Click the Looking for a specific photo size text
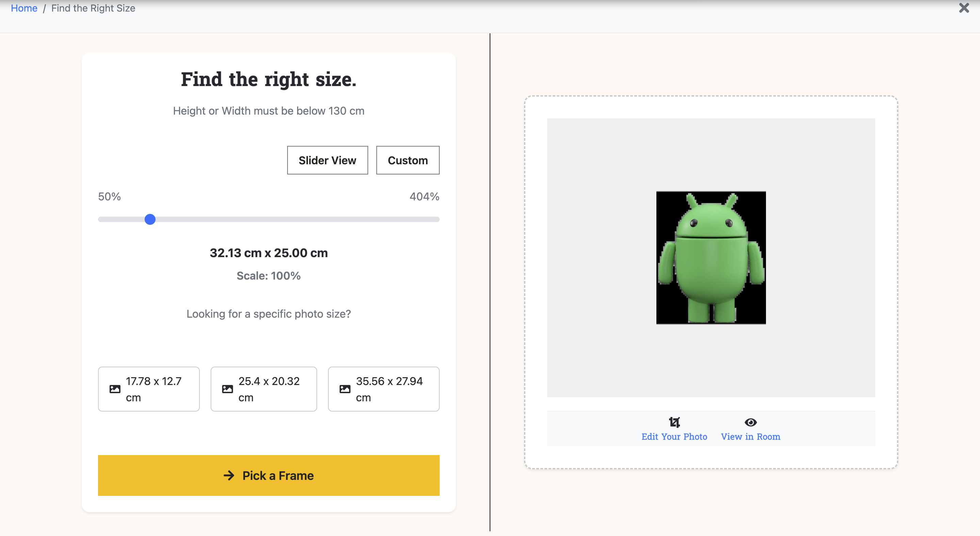Image resolution: width=980 pixels, height=536 pixels. 268,314
